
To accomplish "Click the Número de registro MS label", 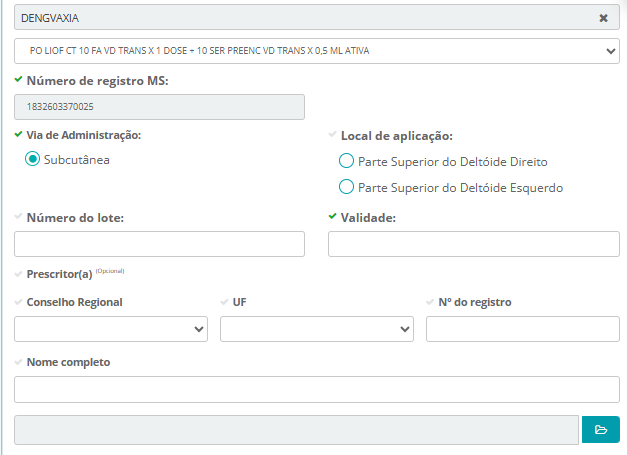I will tap(98, 81).
